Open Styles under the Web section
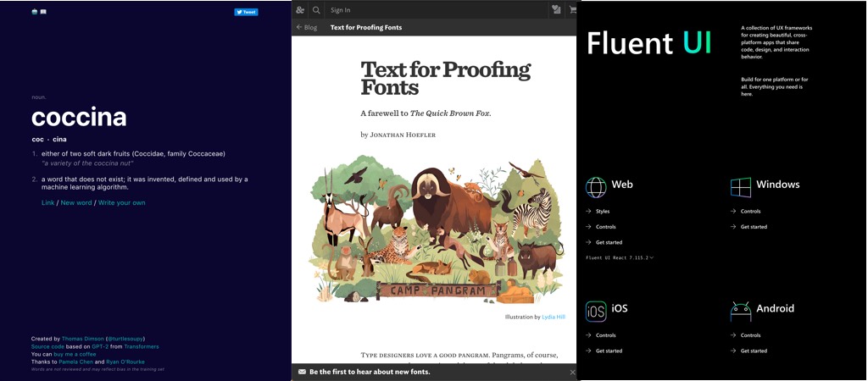Image resolution: width=868 pixels, height=381 pixels. click(602, 211)
